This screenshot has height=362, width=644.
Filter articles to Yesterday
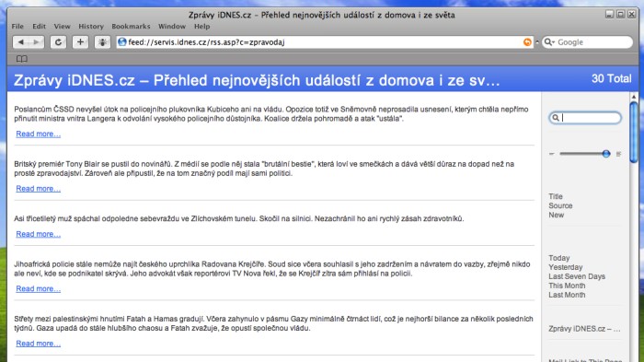point(566,267)
